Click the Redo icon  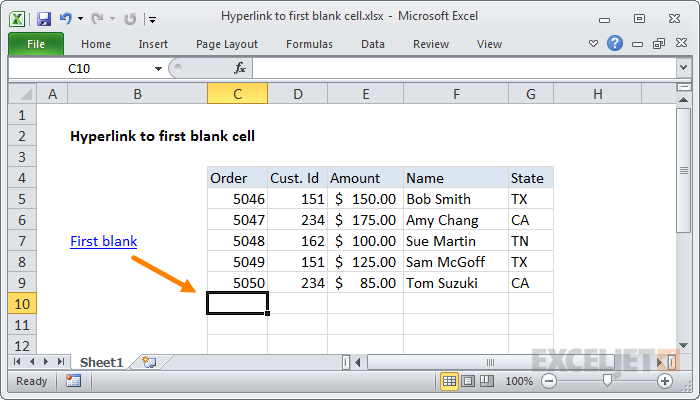97,19
